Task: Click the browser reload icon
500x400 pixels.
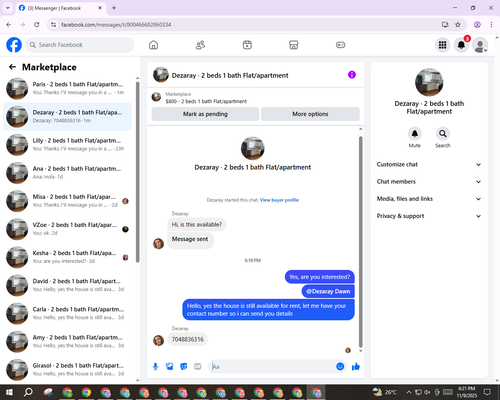Action: point(37,25)
